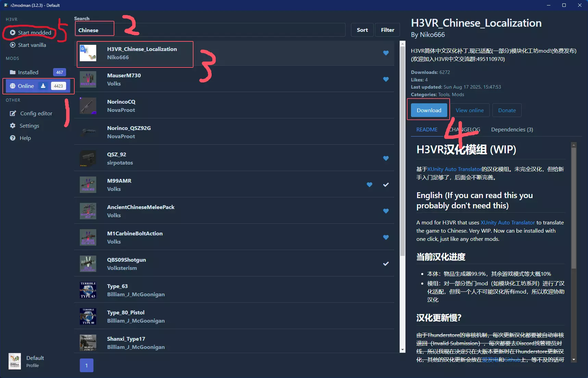Select the AncientChineseMeleePack mod row
Screen dimensions: 588x378
234,211
